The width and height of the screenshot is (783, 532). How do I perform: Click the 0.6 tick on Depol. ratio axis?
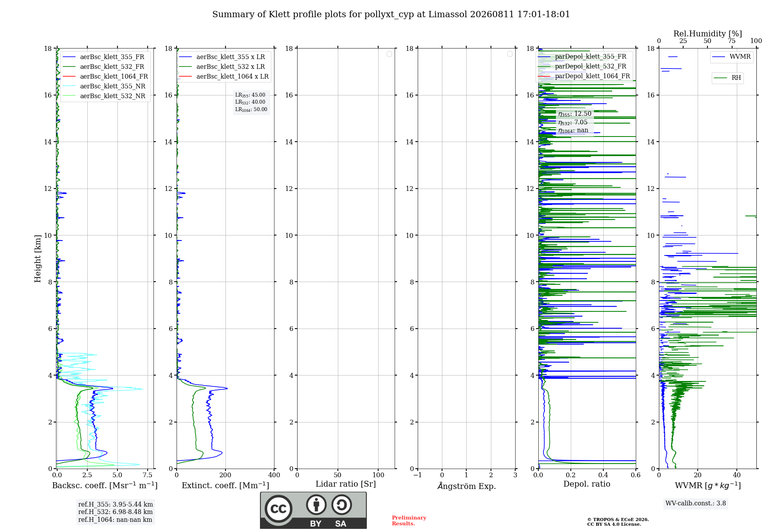tap(636, 475)
